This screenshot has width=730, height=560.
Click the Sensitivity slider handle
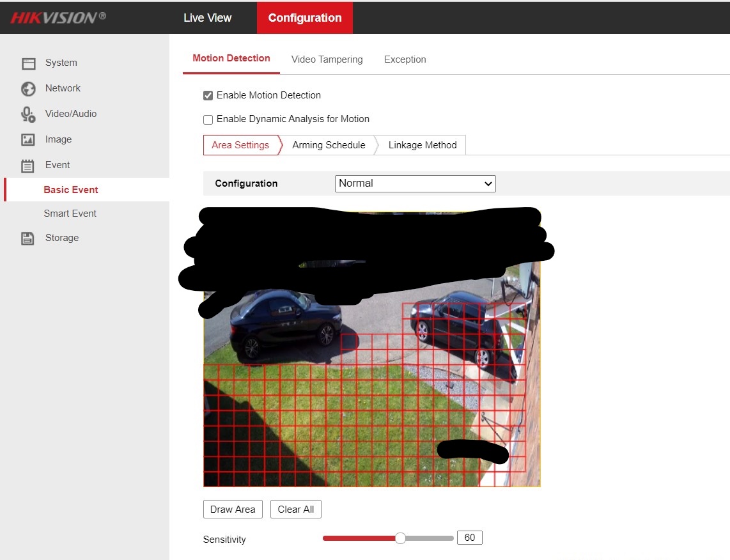(400, 538)
